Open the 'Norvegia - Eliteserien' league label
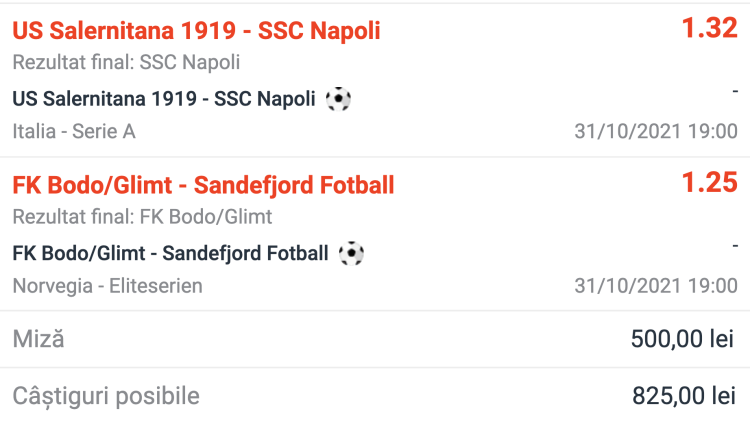This screenshot has width=750, height=422. [107, 286]
